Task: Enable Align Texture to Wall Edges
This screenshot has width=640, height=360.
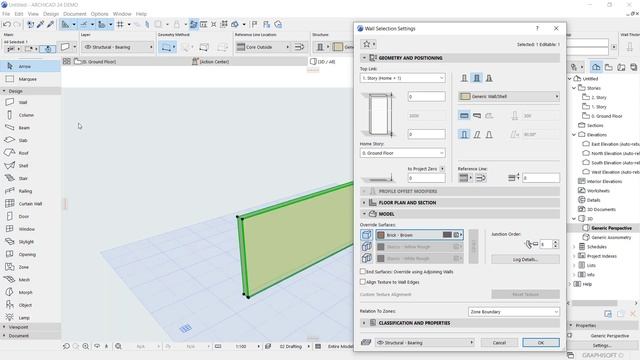Action: (362, 282)
